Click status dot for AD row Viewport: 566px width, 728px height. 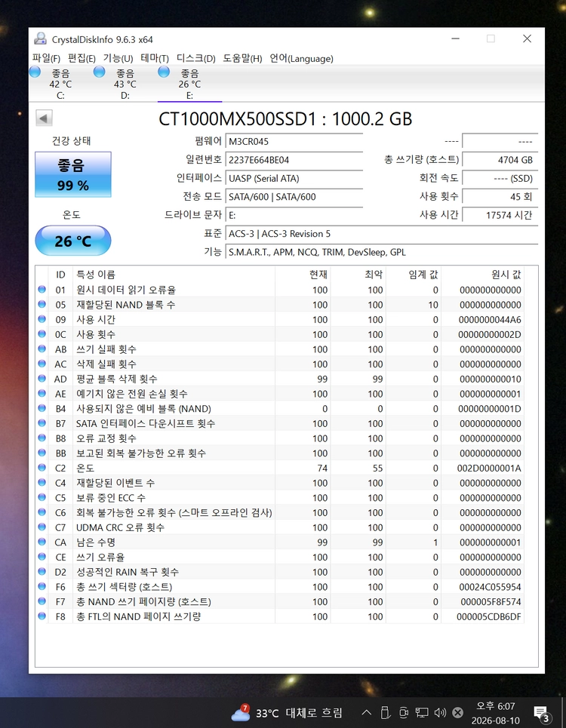[42, 379]
